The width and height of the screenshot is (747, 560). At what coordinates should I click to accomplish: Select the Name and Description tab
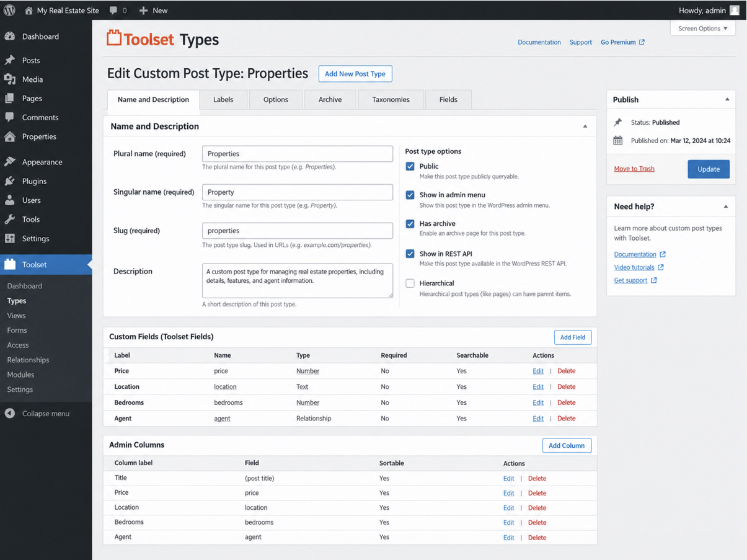(153, 99)
